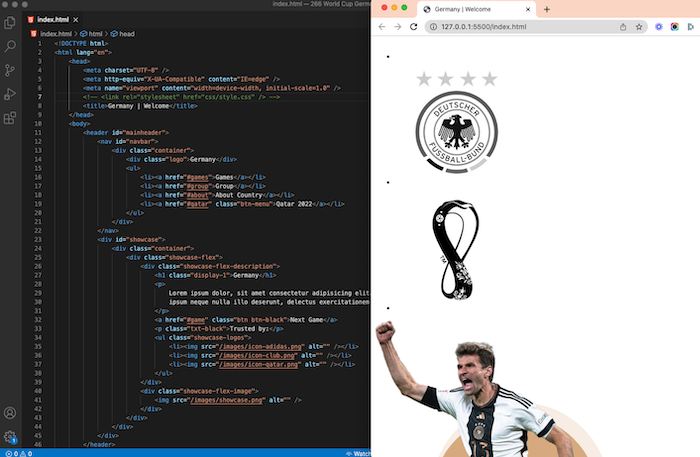Open the Search view in activity bar
This screenshot has height=457, width=700.
pos(10,46)
